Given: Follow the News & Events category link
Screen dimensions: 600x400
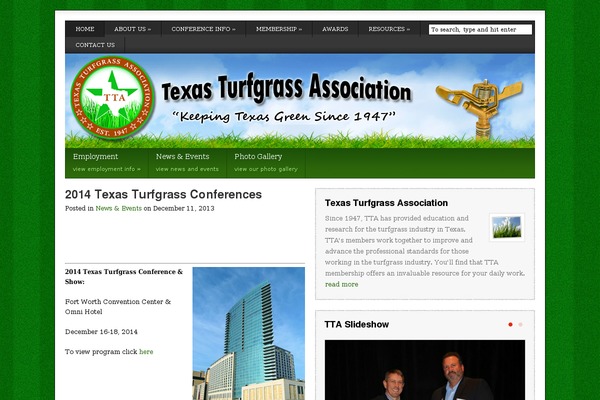Looking at the screenshot, I should point(119,209).
